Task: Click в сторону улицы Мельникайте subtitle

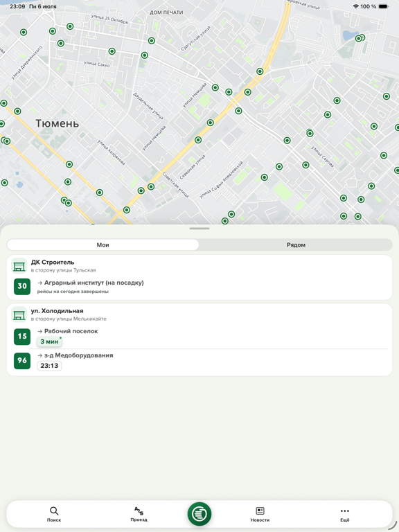Action: click(x=69, y=319)
